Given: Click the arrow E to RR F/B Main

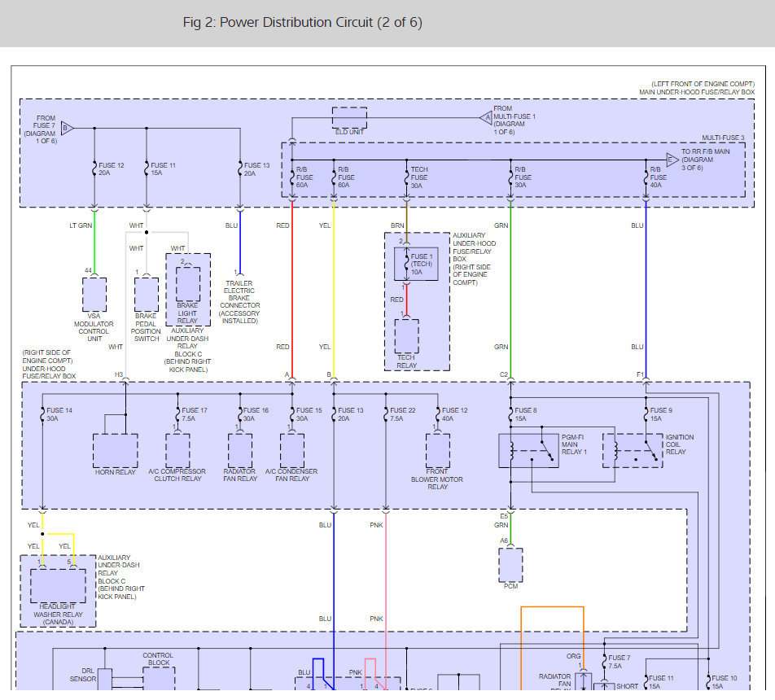Looking at the screenshot, I should [672, 160].
